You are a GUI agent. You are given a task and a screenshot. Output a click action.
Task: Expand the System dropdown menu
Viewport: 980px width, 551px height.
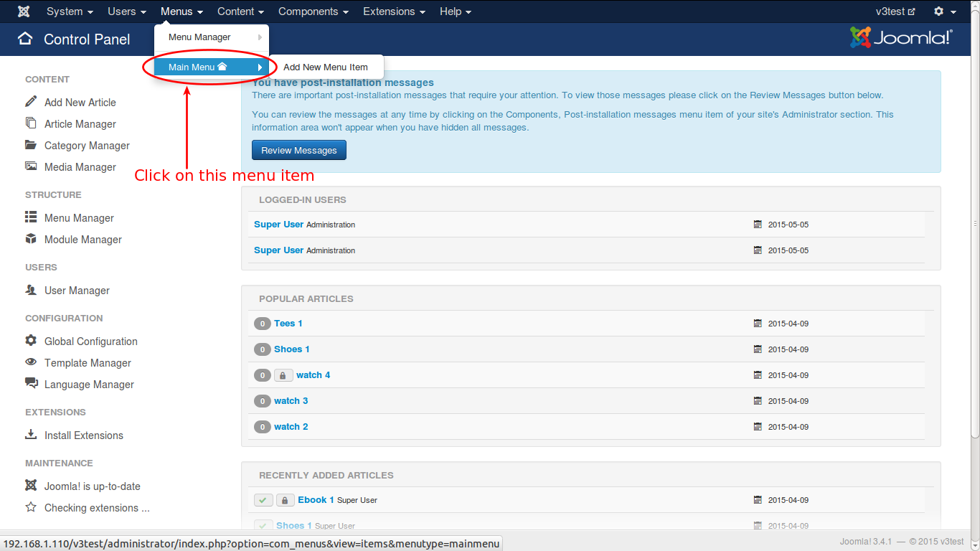coord(70,11)
